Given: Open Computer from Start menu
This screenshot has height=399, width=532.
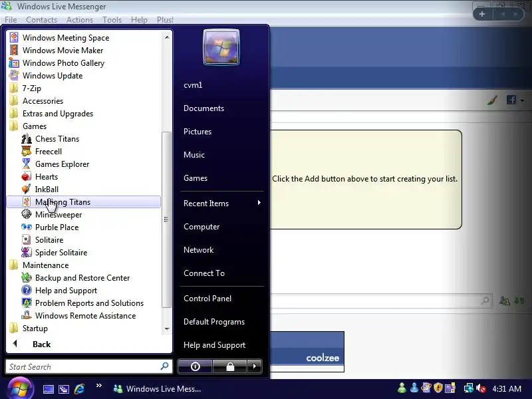Looking at the screenshot, I should click(x=201, y=227).
